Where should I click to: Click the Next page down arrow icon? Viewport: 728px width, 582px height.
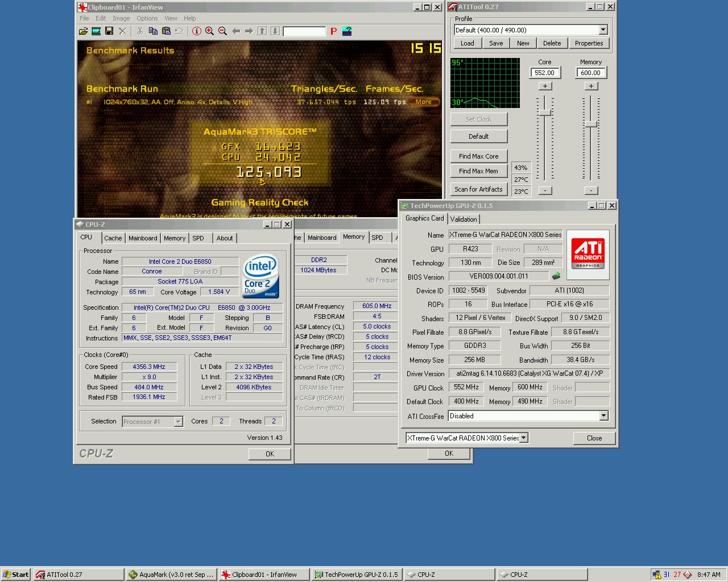pos(275,31)
